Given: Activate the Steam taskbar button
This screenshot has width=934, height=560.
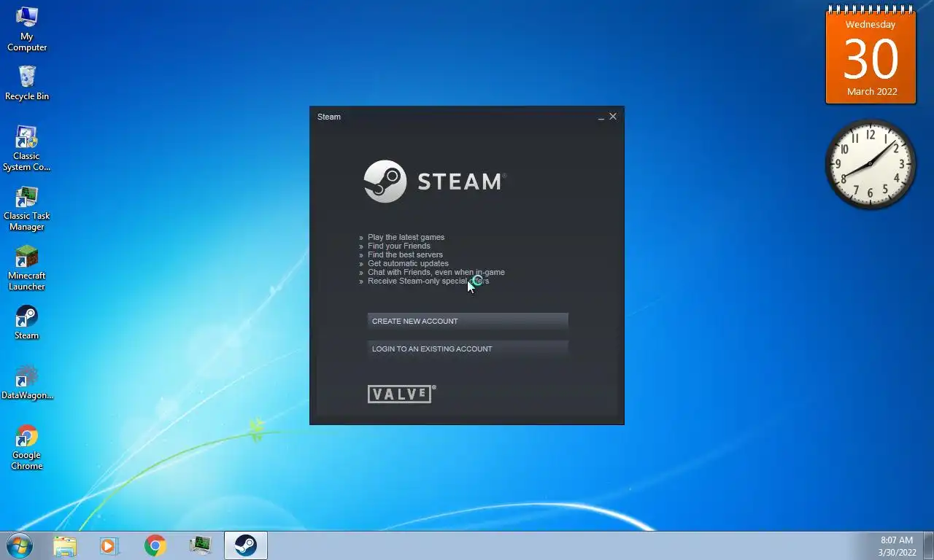Looking at the screenshot, I should 246,545.
